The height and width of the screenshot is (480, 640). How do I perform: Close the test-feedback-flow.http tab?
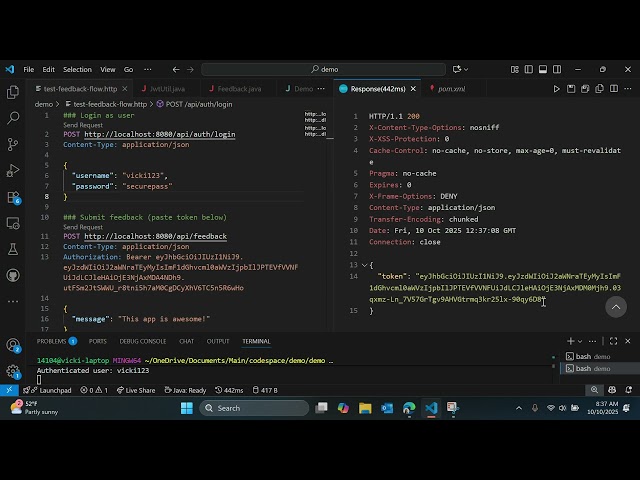125,89
